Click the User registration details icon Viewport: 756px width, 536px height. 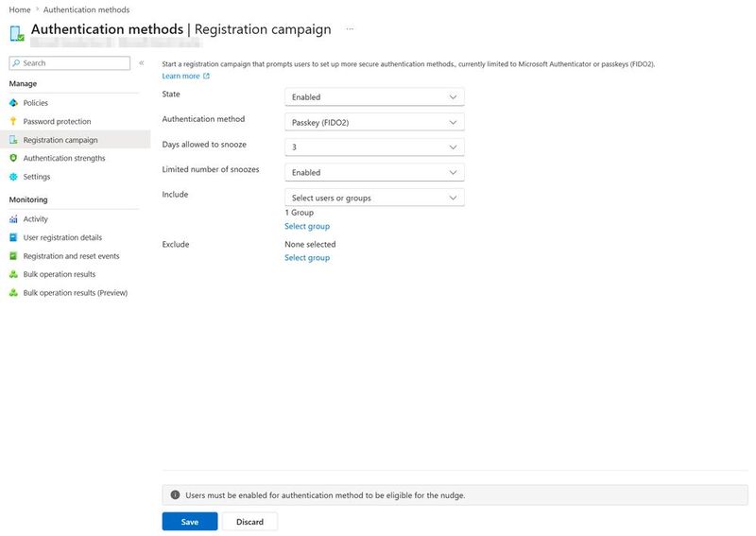pyautogui.click(x=13, y=237)
